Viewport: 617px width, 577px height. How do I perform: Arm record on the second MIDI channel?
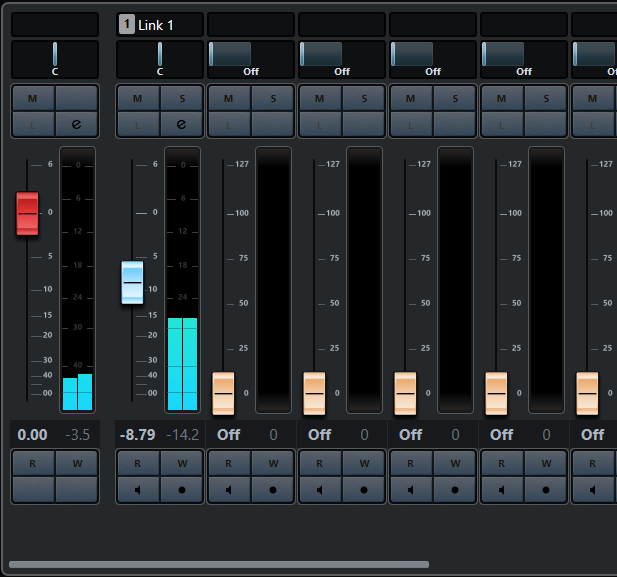point(364,490)
